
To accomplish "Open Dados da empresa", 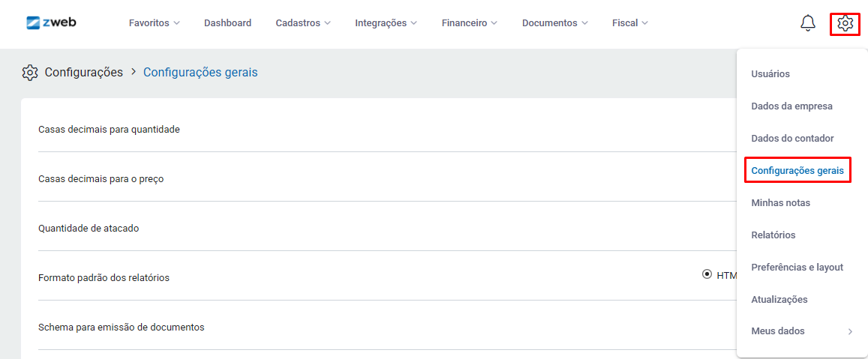I will pyautogui.click(x=791, y=106).
